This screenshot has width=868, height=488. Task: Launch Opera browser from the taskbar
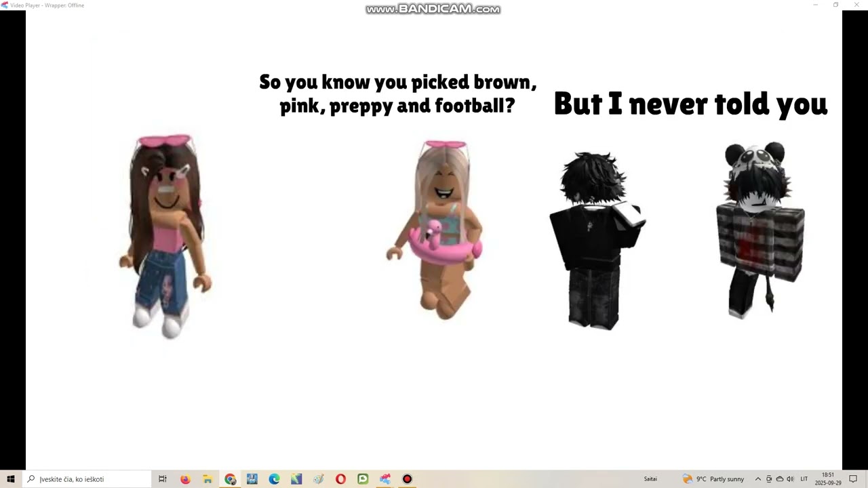[340, 479]
